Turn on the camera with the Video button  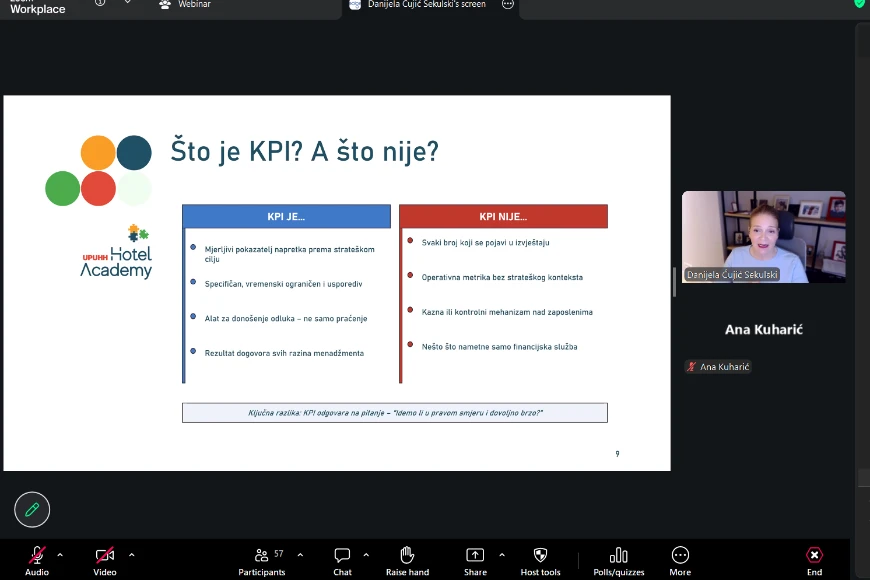pyautogui.click(x=105, y=556)
